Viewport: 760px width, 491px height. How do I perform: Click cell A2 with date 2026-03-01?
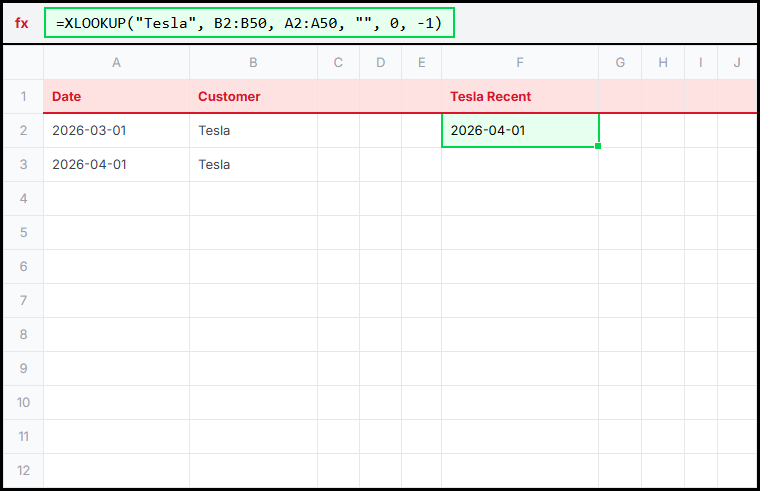click(116, 130)
